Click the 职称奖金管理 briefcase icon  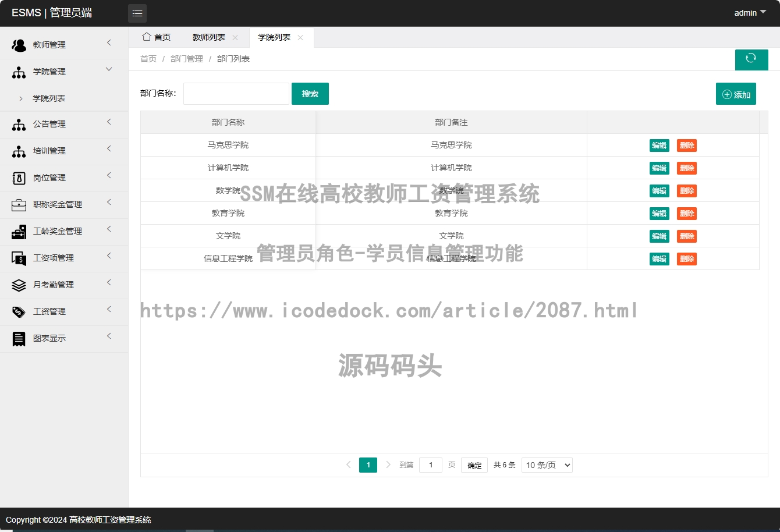(19, 205)
